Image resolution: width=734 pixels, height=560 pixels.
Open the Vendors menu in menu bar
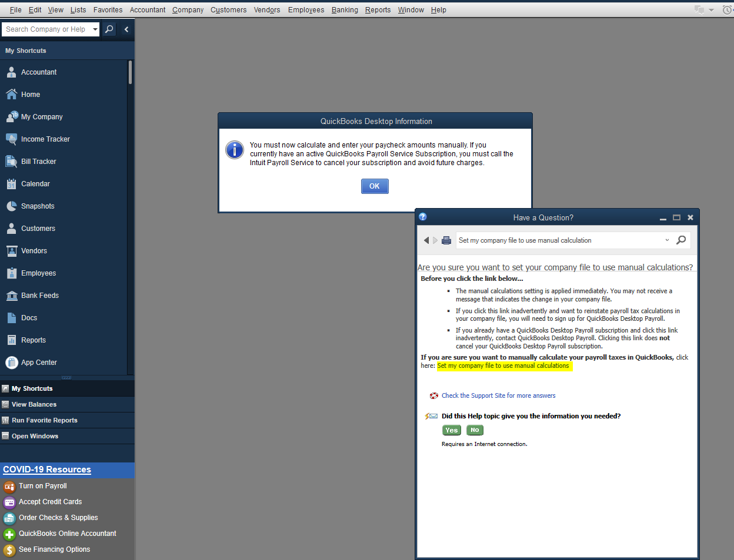[267, 10]
